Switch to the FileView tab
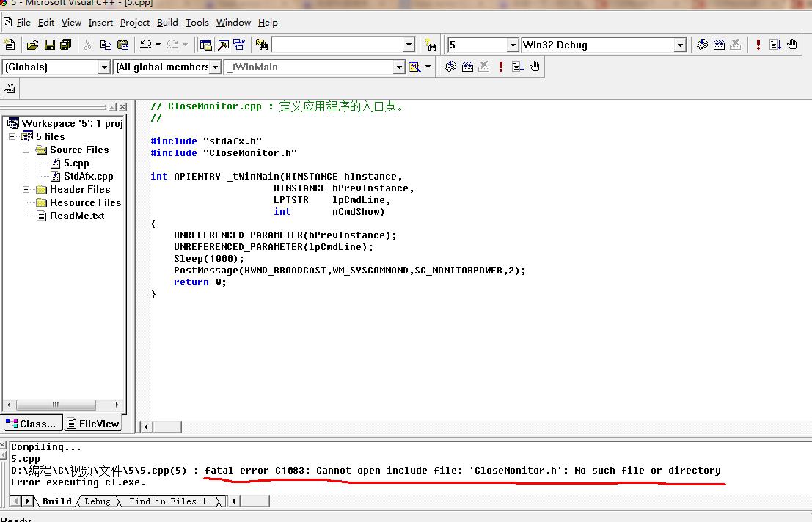The image size is (812, 522). [x=94, y=424]
